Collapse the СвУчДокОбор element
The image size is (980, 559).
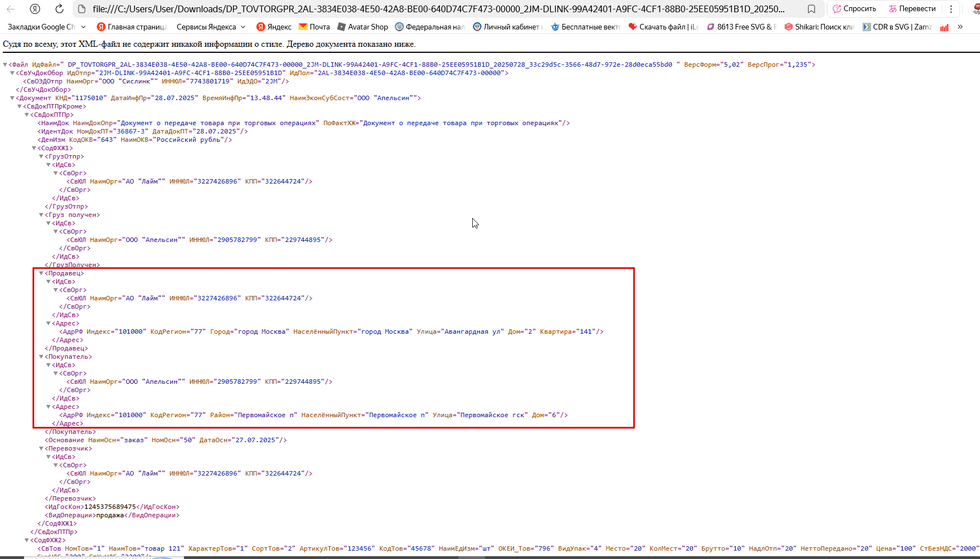pos(12,73)
